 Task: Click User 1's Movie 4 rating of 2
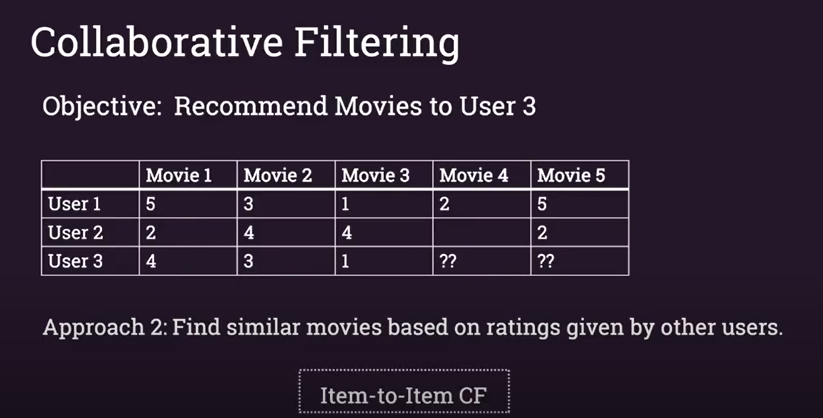point(482,204)
